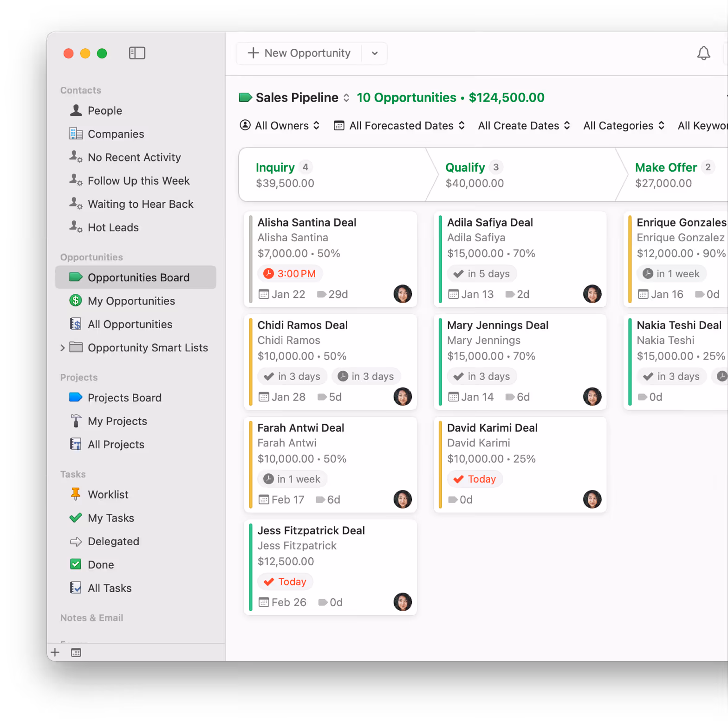Click Today task badge on Jess Fitzpatrick
Viewport: 728px width, 723px height.
(x=286, y=581)
